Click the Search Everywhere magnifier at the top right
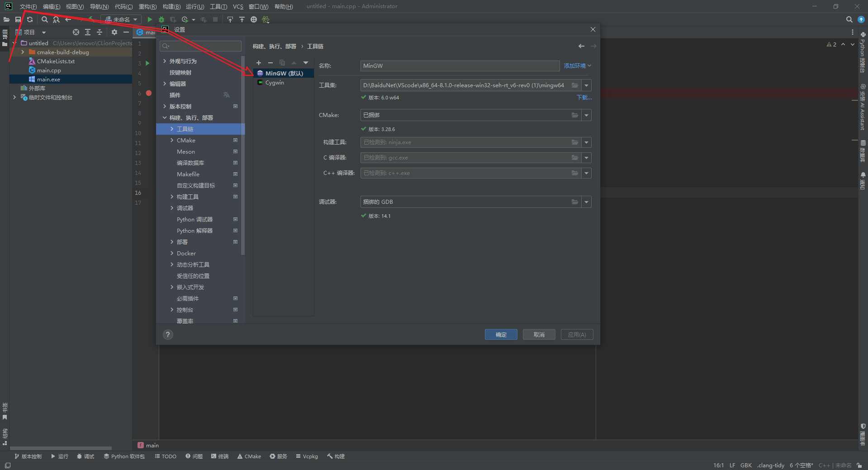 (849, 19)
